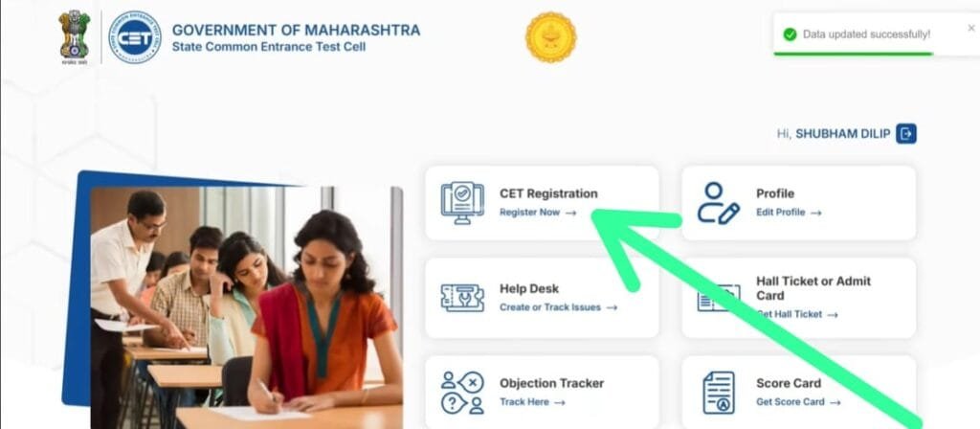Click the Help Desk ticket icon
This screenshot has height=429, width=980.
462,298
